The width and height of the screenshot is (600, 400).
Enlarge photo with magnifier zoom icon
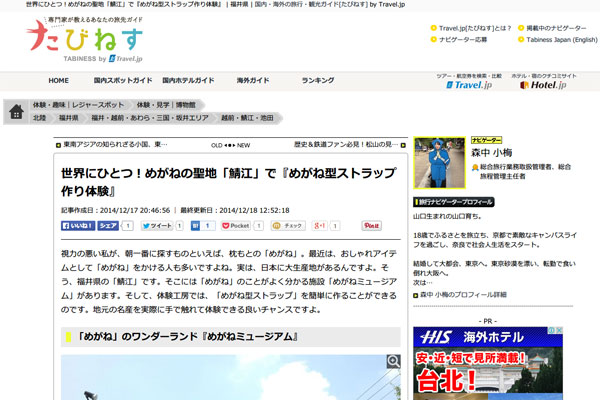pos(393,361)
